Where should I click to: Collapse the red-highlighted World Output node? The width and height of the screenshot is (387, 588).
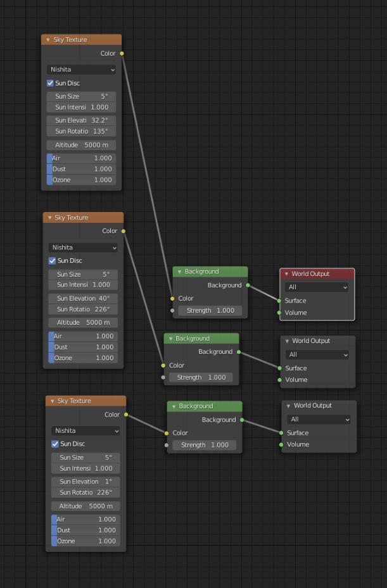click(x=286, y=274)
